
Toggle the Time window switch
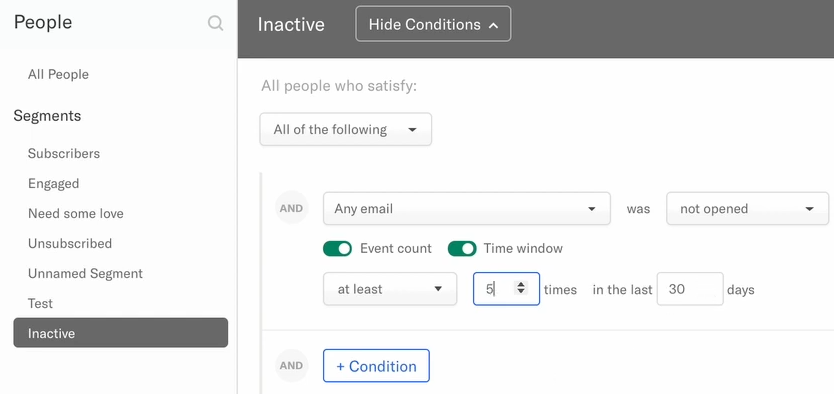[462, 248]
